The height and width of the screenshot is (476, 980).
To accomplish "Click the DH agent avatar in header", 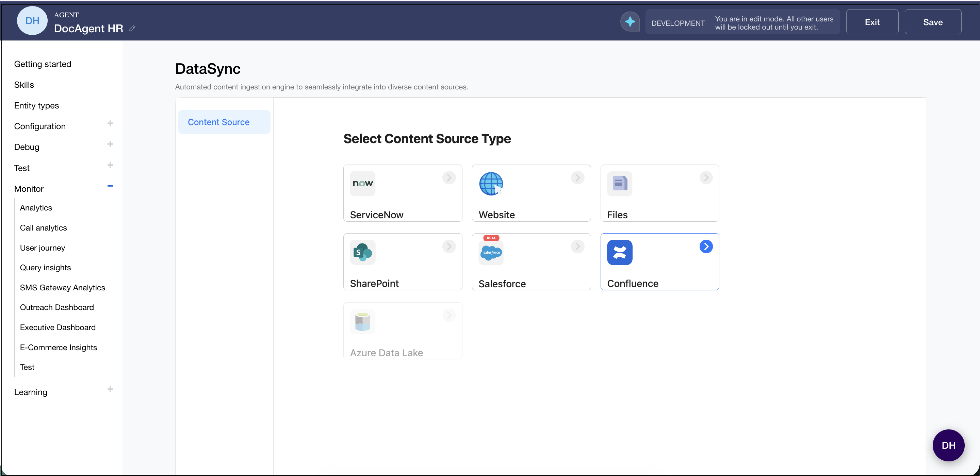I will [32, 21].
